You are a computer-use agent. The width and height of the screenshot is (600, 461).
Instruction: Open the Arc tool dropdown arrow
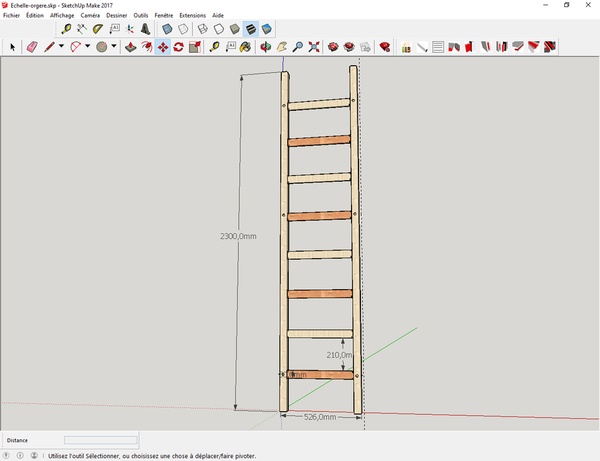(x=87, y=46)
